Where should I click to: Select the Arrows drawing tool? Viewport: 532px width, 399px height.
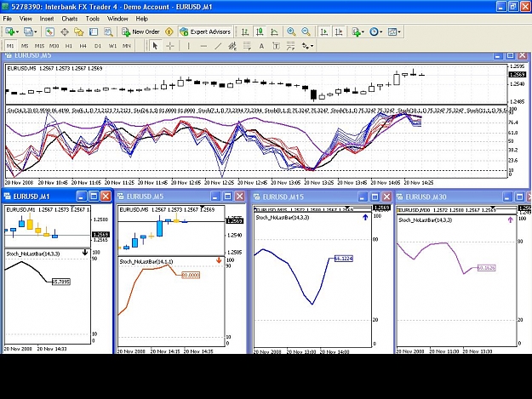pos(306,46)
